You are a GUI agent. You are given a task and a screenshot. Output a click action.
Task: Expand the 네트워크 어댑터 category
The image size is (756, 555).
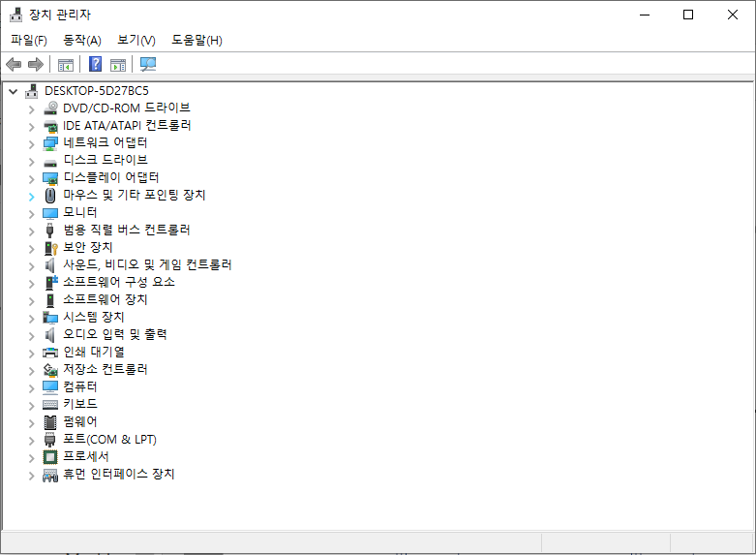point(31,144)
